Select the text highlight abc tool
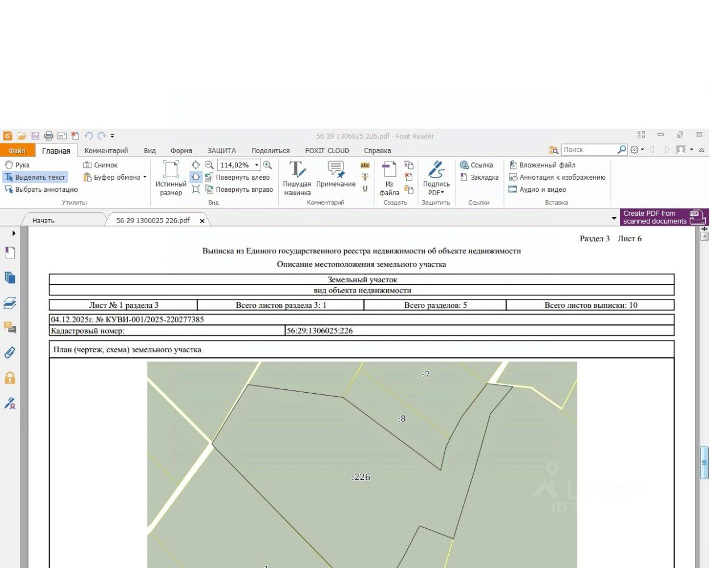 pos(365,165)
